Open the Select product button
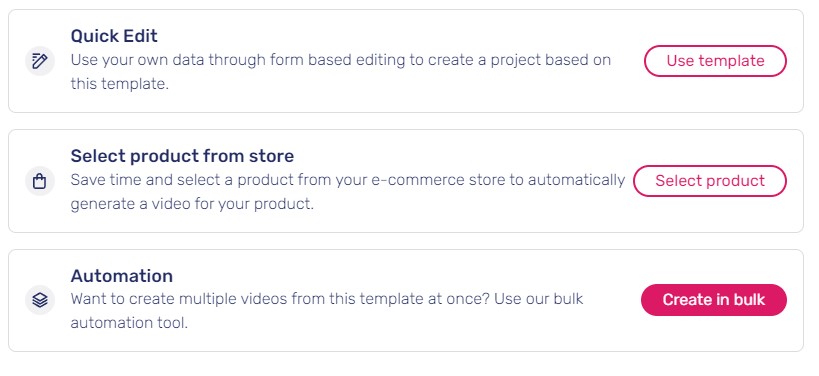Viewport: 819px width, 376px height. click(x=710, y=181)
